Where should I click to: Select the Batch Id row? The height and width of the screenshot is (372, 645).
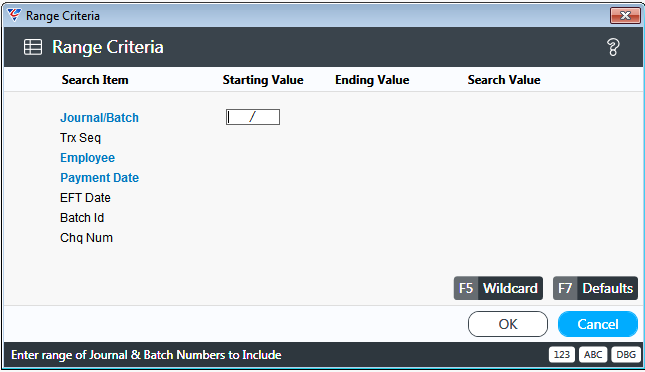82,218
